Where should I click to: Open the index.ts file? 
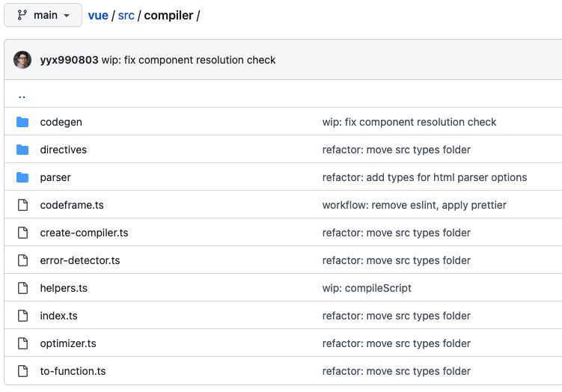58,316
